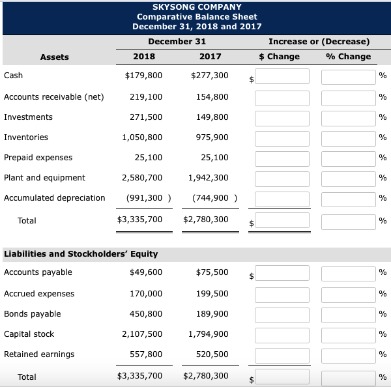Select Plant and equipment % Change field
Viewport: 391px width, 387px height.
[348, 179]
